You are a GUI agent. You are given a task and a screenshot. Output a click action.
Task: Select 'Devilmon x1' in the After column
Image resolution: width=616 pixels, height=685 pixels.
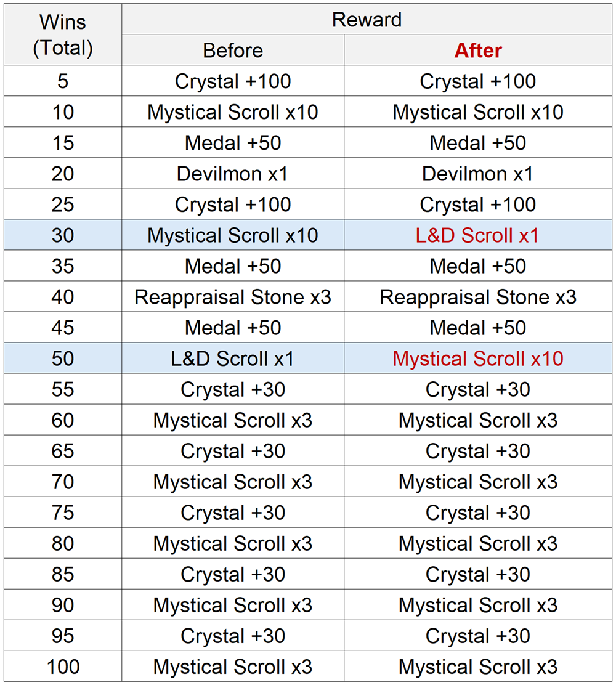click(x=478, y=174)
